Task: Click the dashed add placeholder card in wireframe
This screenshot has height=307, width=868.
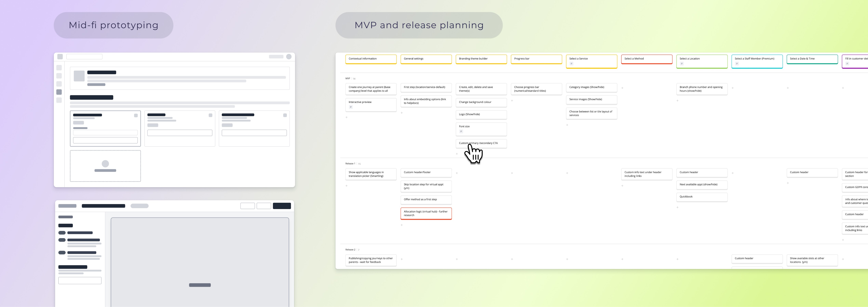Action: (105, 166)
